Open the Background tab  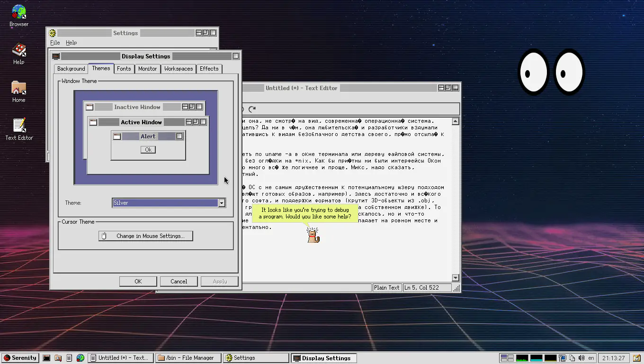tap(71, 69)
